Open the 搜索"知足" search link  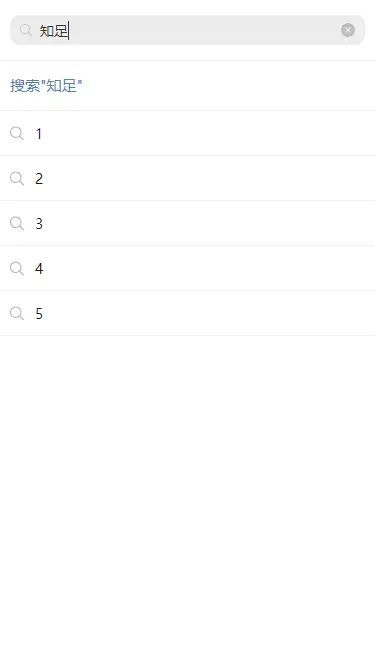pos(46,86)
